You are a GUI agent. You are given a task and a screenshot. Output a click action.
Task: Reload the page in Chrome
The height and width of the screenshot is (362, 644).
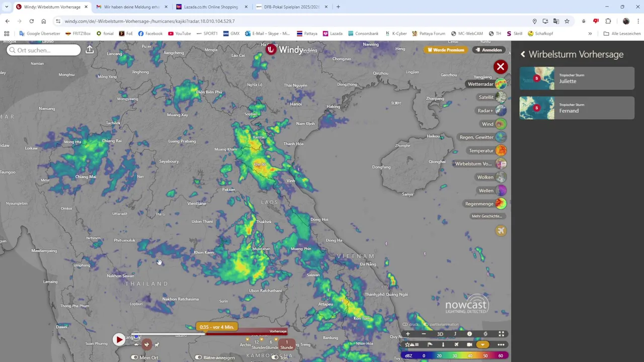point(31,21)
